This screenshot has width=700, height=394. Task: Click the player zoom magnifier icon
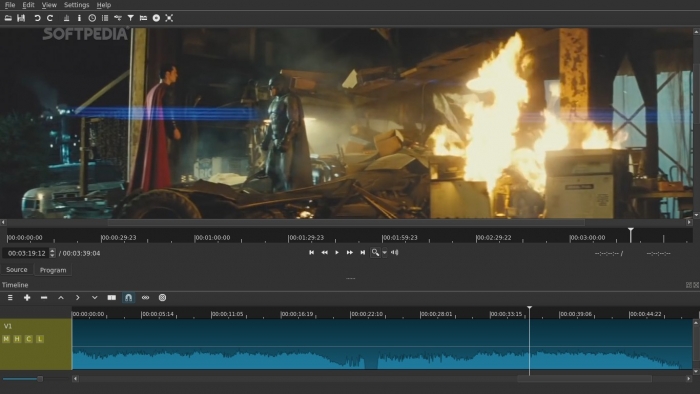click(x=375, y=253)
